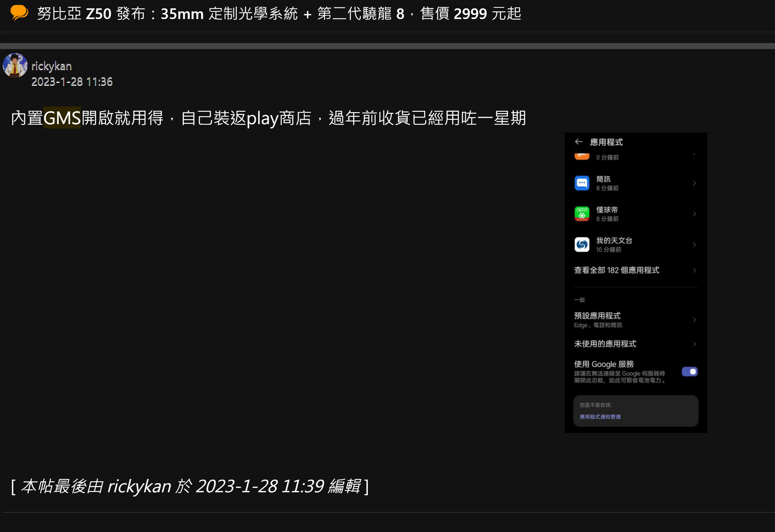Click the last-edited note at post bottom

click(x=190, y=486)
